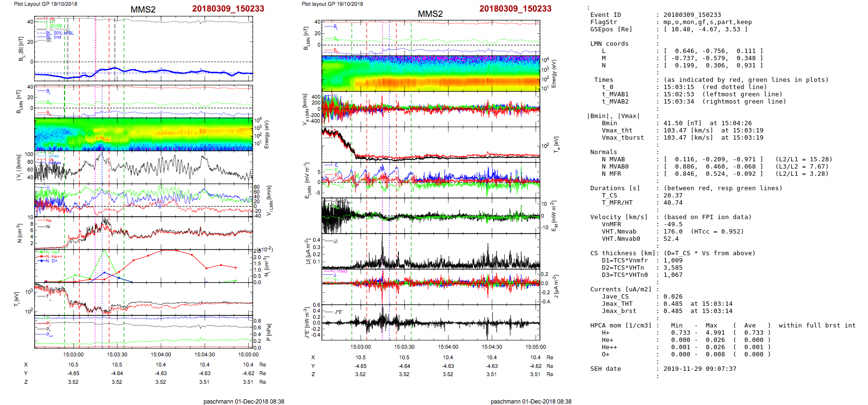Select O+ row max value '0.008'

click(x=715, y=354)
